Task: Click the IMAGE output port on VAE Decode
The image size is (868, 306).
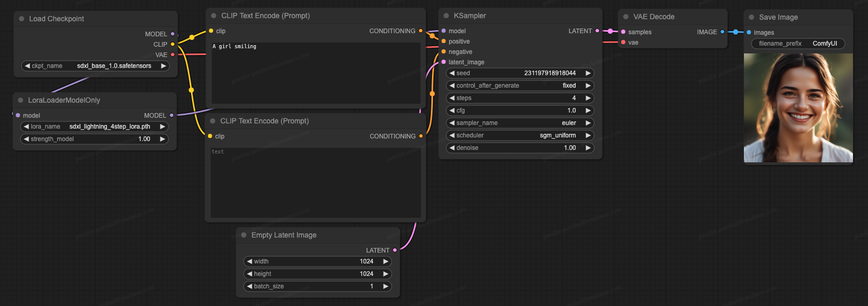Action: point(722,32)
